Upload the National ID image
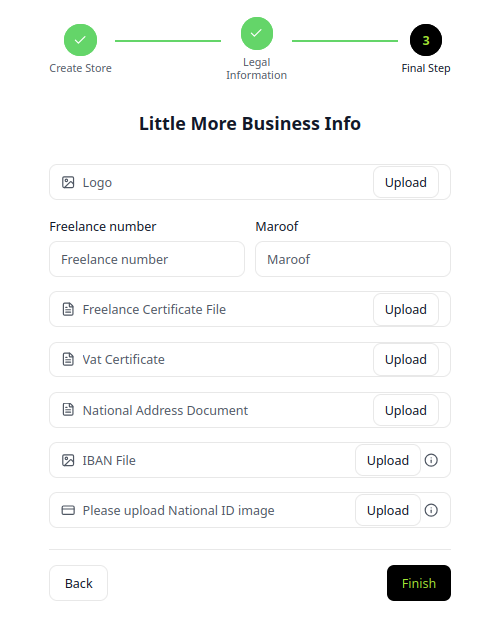The height and width of the screenshot is (628, 493). [x=388, y=510]
